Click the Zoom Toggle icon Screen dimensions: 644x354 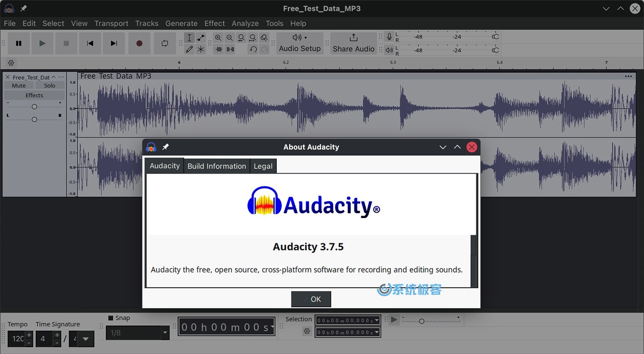click(264, 38)
